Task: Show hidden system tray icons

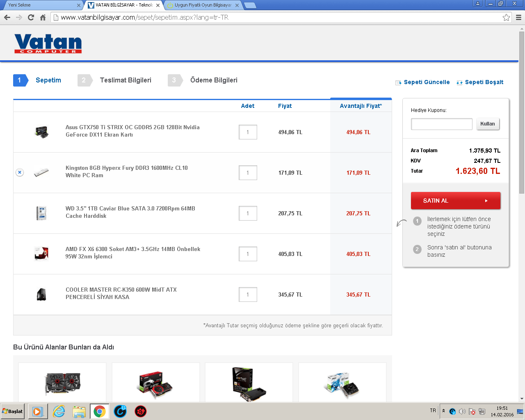Action: tap(443, 411)
